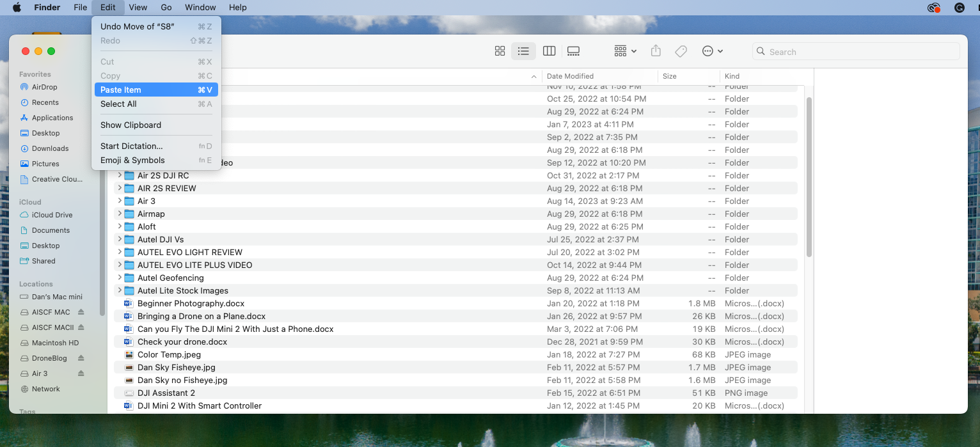Viewport: 980px width, 447px height.
Task: Expand the Autel Geofencing folder
Action: click(120, 278)
